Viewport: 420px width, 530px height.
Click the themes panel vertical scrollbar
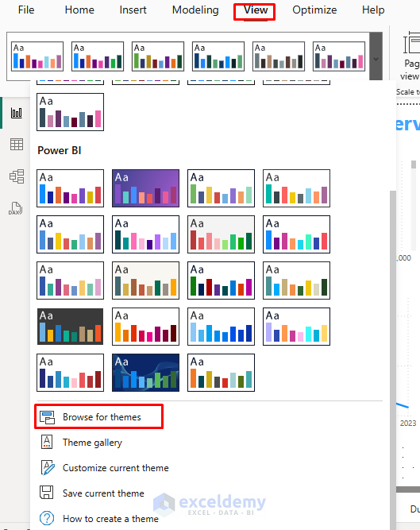(393, 358)
